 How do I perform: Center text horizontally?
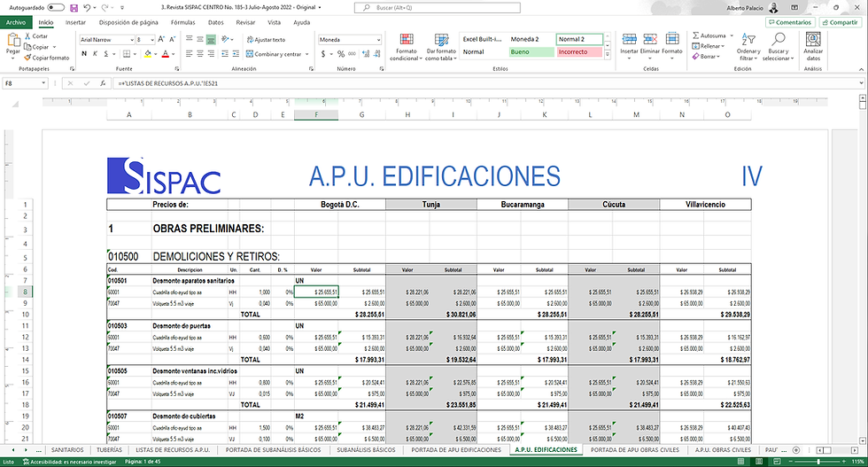click(x=200, y=54)
